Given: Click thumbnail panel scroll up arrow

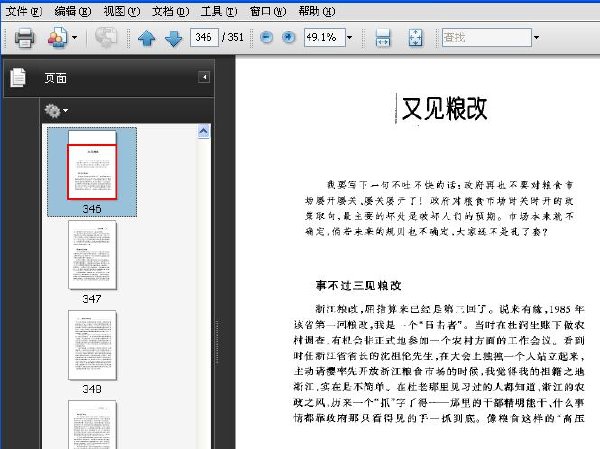Looking at the screenshot, I should [204, 132].
